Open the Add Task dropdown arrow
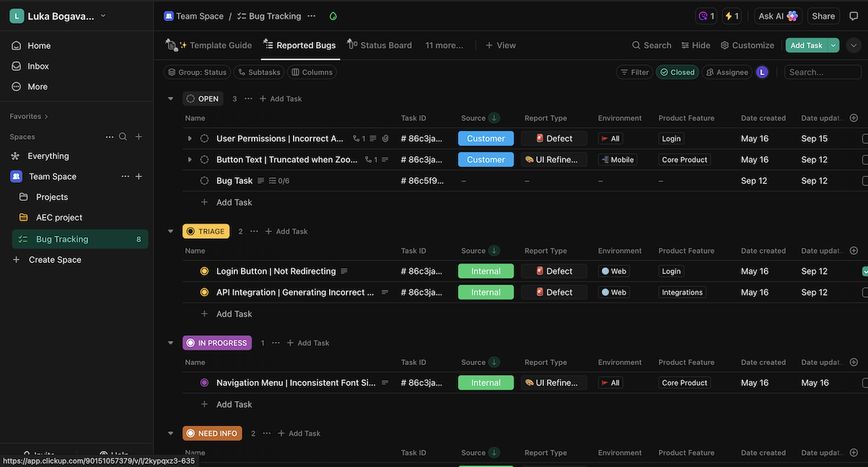The width and height of the screenshot is (868, 467). [833, 44]
